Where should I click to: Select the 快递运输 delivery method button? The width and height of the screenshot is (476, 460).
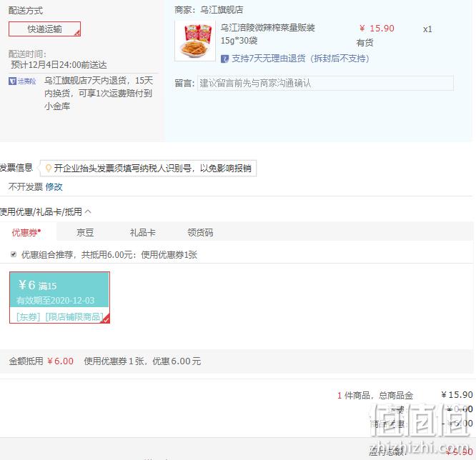pyautogui.click(x=44, y=29)
